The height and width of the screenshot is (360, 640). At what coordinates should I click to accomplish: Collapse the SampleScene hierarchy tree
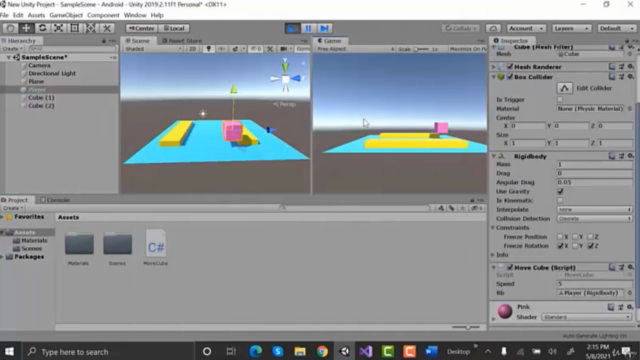[9, 58]
